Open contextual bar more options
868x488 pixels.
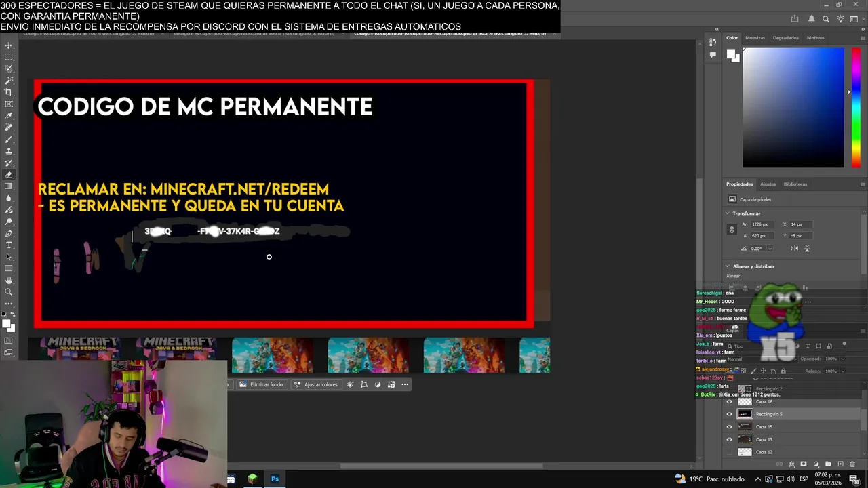click(405, 384)
